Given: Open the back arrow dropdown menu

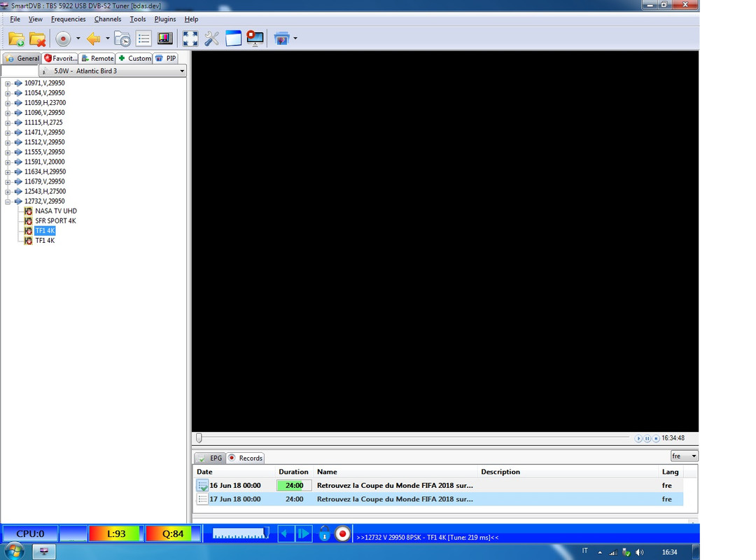Looking at the screenshot, I should (x=108, y=38).
